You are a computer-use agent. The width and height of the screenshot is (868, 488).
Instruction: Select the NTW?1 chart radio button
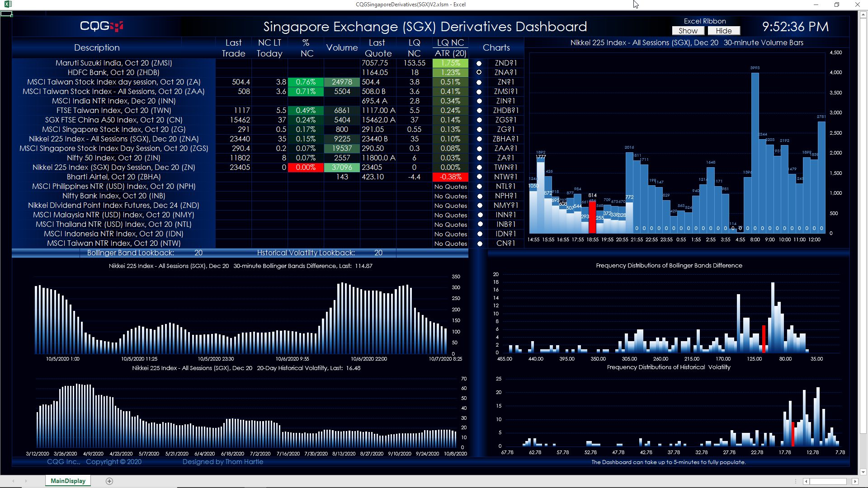(479, 177)
